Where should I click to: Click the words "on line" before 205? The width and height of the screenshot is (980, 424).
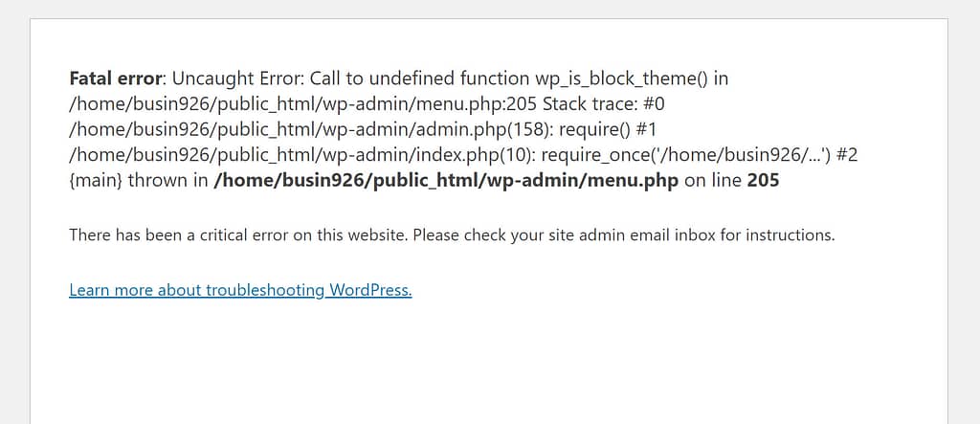tap(713, 180)
